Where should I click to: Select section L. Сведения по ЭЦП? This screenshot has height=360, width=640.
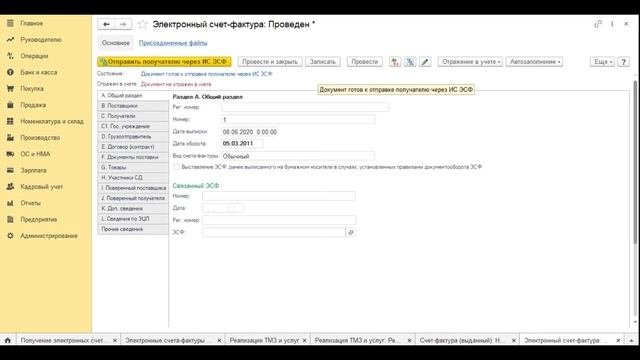(133, 219)
